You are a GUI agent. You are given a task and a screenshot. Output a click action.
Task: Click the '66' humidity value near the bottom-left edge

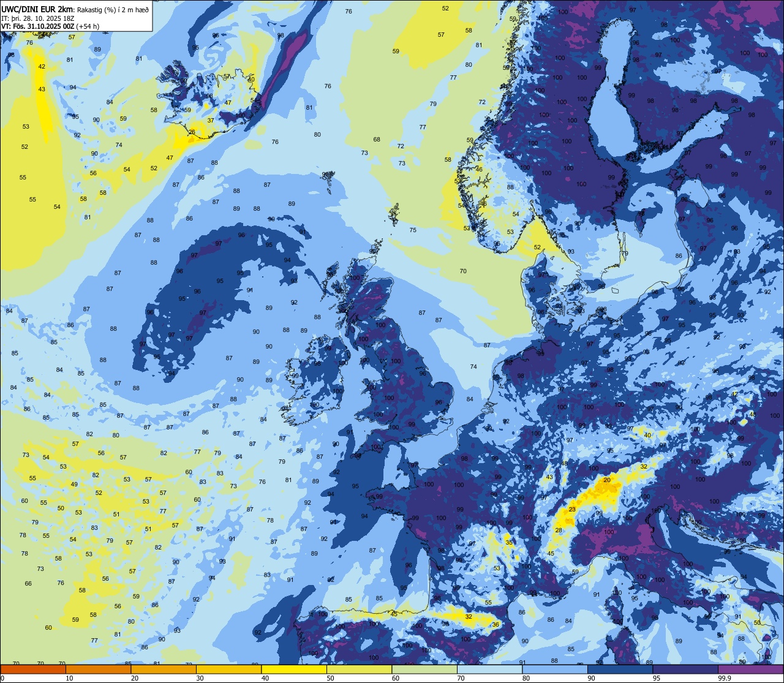coord(28,583)
